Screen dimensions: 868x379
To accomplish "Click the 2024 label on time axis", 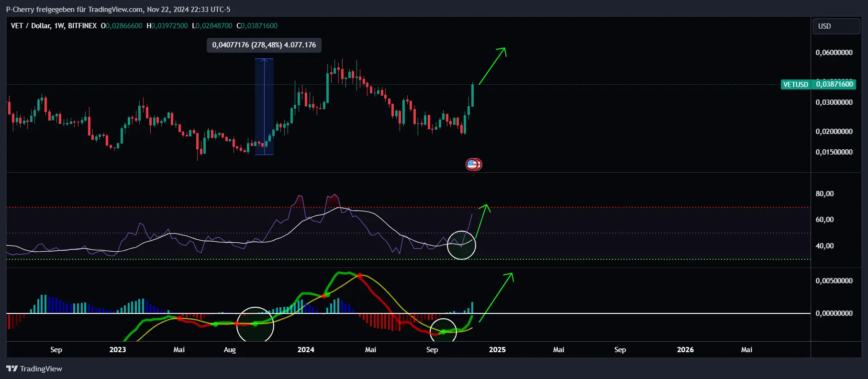I will coord(306,350).
